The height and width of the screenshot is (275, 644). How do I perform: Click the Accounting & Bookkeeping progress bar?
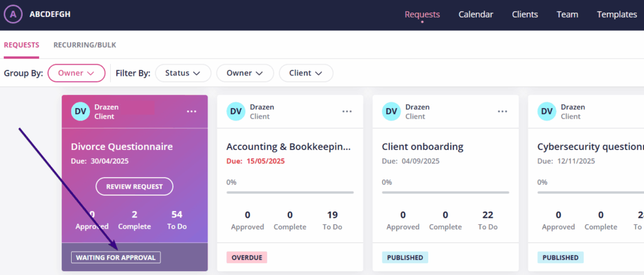[x=289, y=192]
